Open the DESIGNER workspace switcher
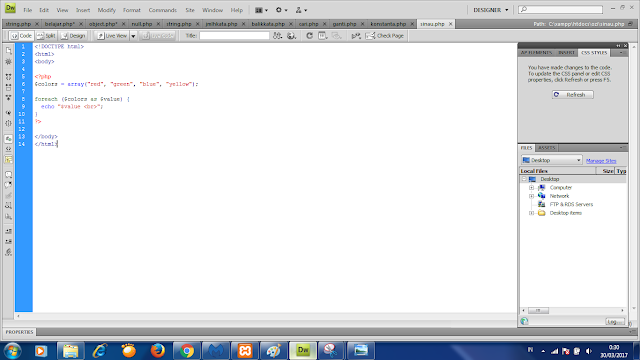 tap(491, 10)
